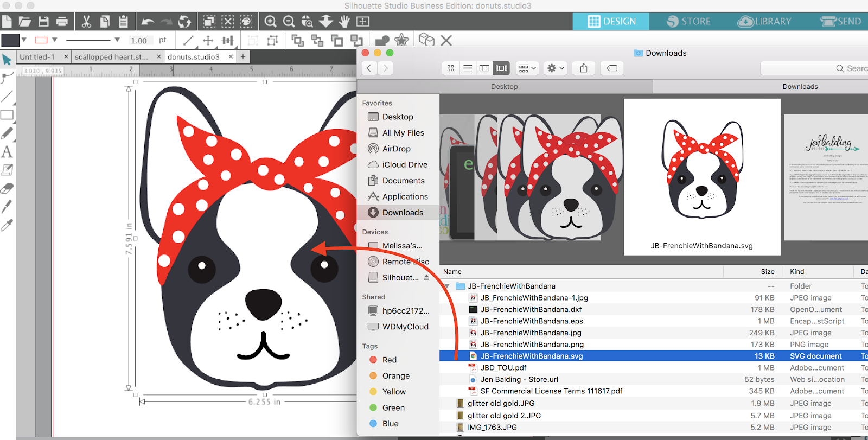Select the Text tool A icon
This screenshot has width=868, height=440.
point(7,151)
